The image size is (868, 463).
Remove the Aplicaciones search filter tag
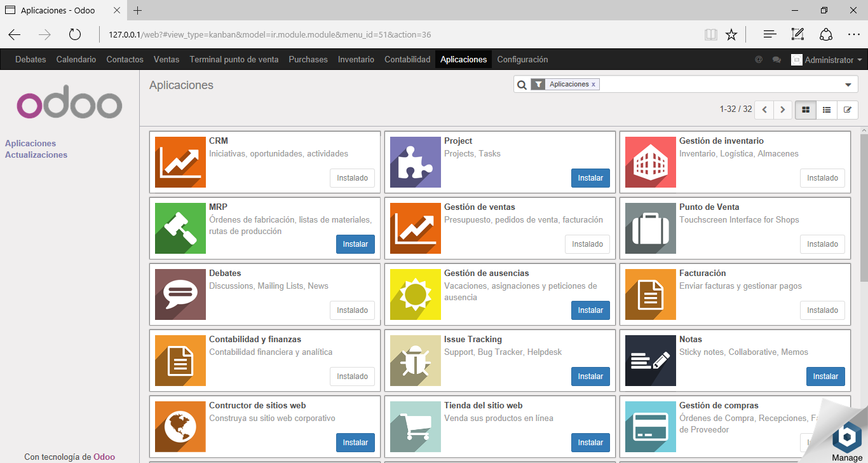[593, 84]
